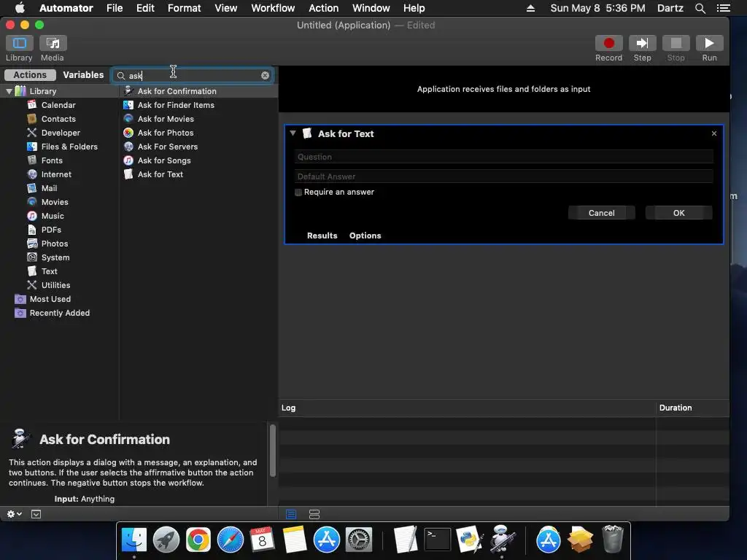Screen dimensions: 747x560
Task: Open Terminal from the Dock
Action: click(x=438, y=540)
